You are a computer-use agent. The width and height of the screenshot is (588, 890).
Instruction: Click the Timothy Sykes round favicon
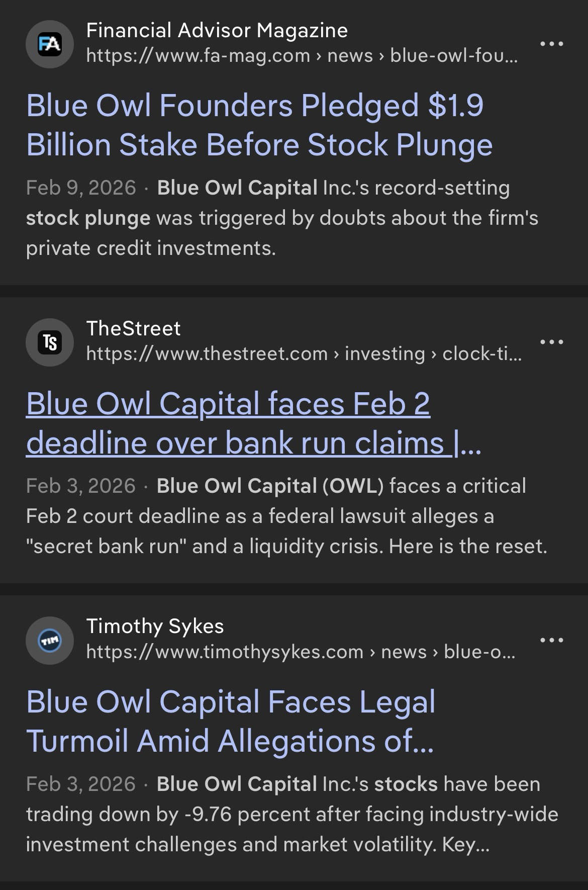(50, 641)
